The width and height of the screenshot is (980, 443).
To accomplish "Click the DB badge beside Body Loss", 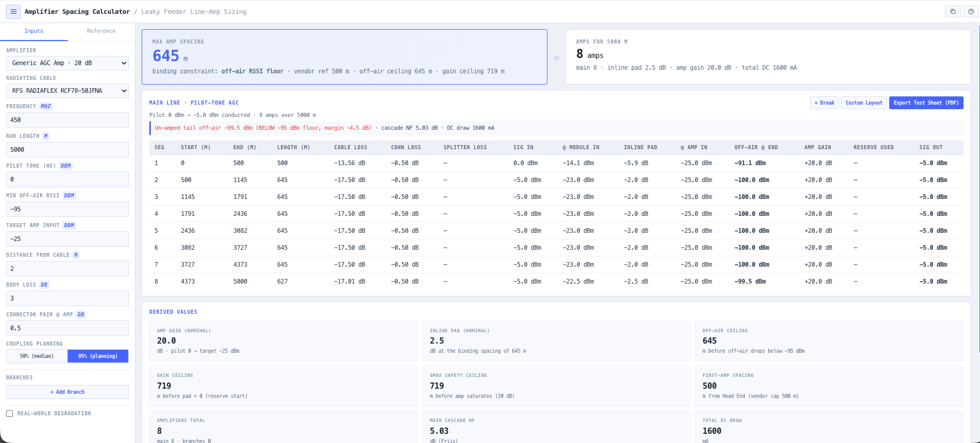I will pos(44,285).
